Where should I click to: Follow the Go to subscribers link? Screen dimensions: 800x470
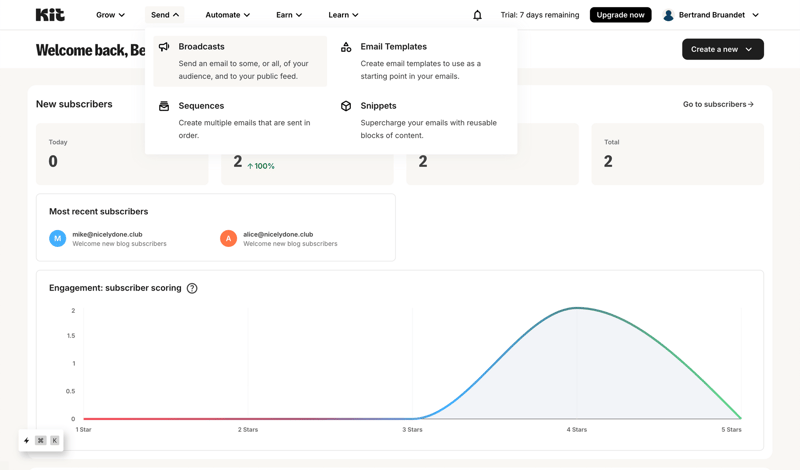click(x=718, y=104)
